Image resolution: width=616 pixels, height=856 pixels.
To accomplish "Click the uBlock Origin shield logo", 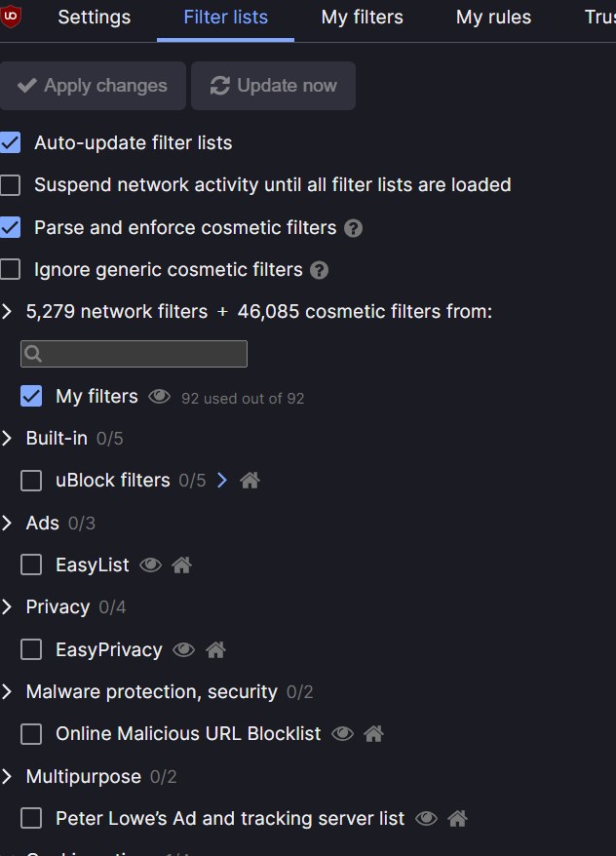I will click(12, 16).
